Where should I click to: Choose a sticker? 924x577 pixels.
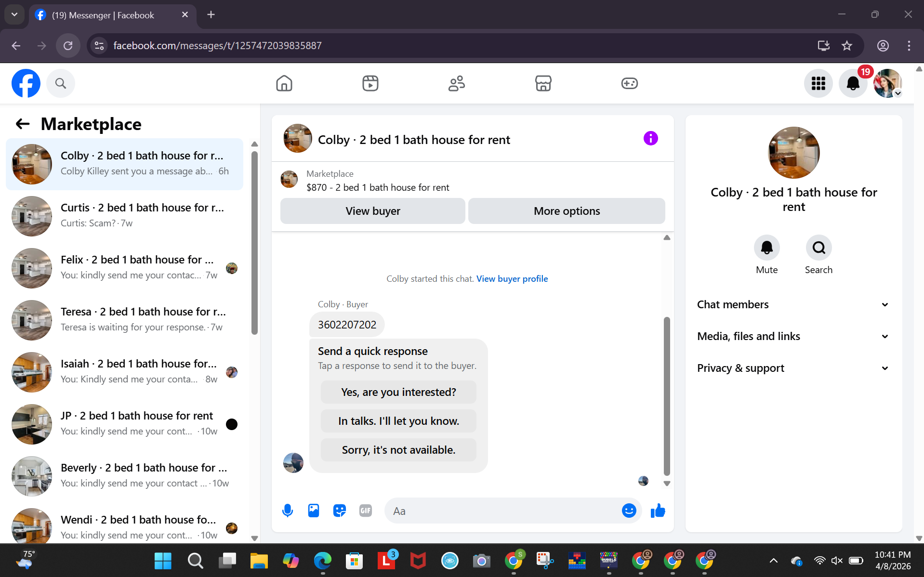click(340, 511)
